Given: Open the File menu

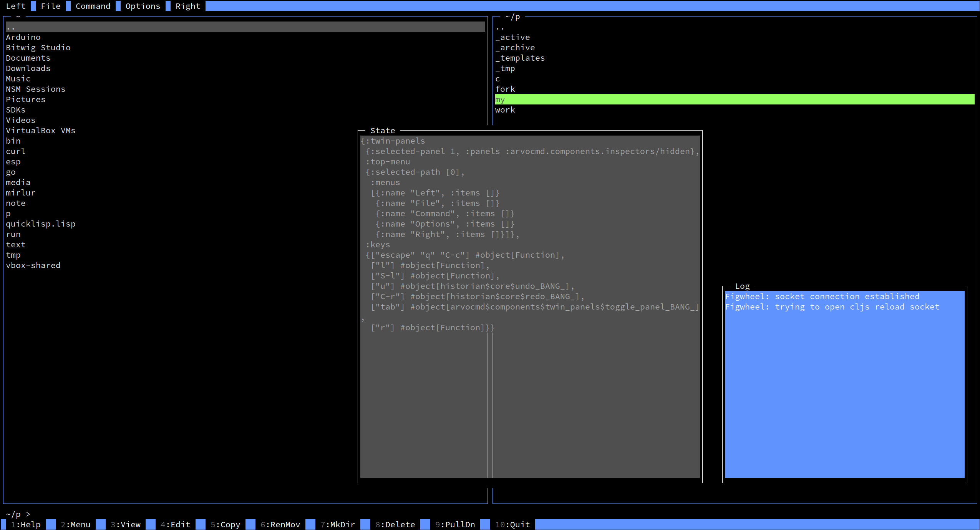Looking at the screenshot, I should coord(51,6).
